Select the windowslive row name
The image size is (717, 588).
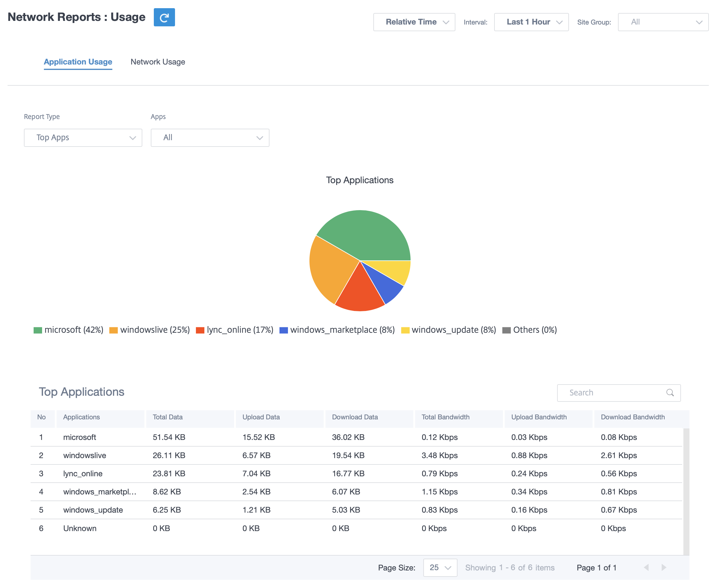pyautogui.click(x=85, y=456)
